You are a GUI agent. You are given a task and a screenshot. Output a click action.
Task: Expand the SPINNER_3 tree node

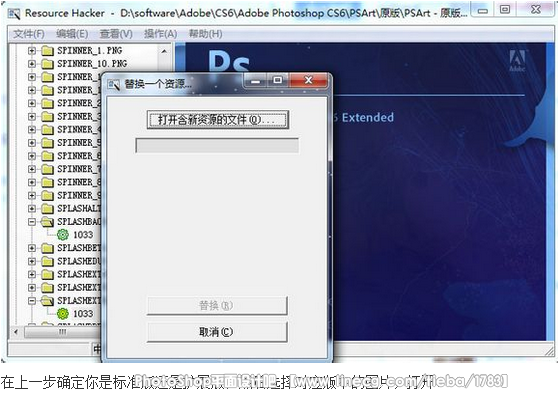tap(32, 117)
